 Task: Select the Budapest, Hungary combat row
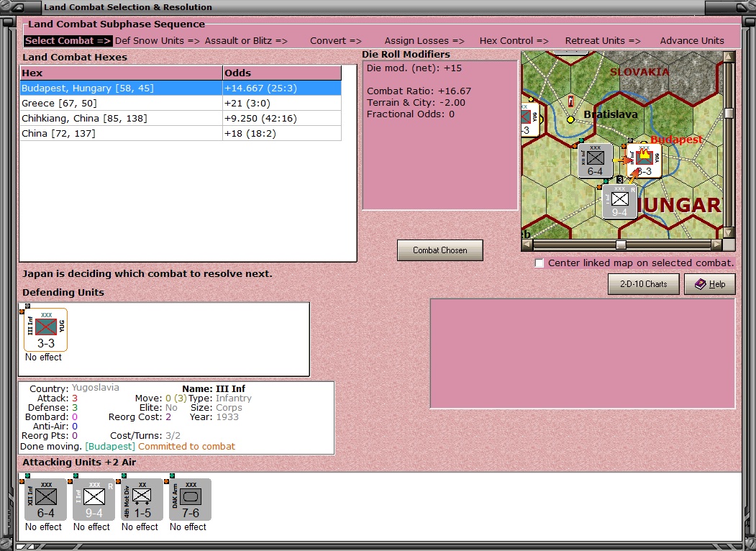pyautogui.click(x=181, y=88)
